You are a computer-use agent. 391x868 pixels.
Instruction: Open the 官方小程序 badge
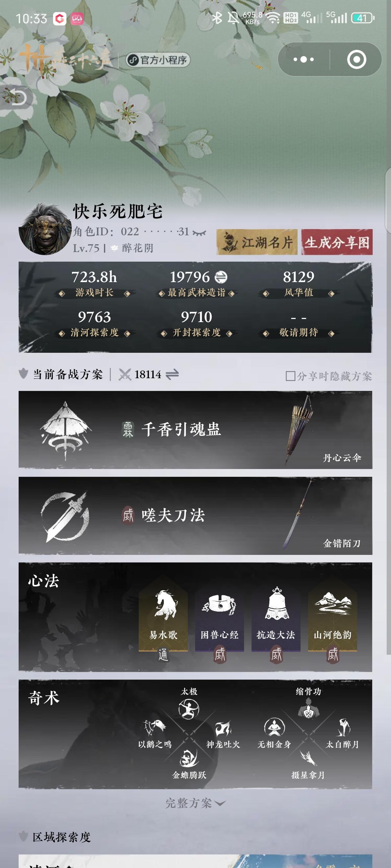pyautogui.click(x=158, y=60)
